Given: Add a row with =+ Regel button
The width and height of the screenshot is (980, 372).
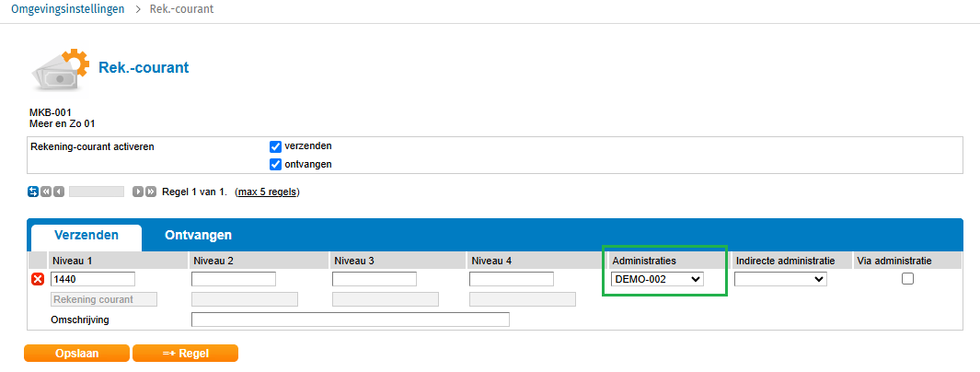Looking at the screenshot, I should (185, 353).
